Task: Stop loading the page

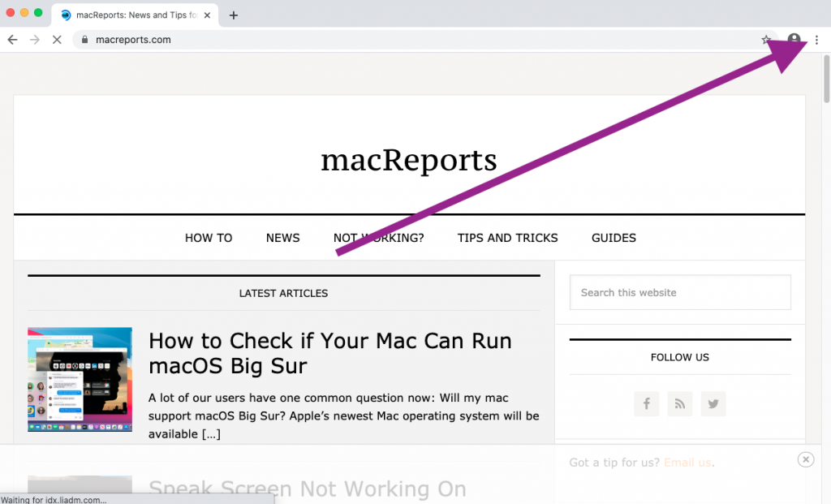Action: point(57,40)
